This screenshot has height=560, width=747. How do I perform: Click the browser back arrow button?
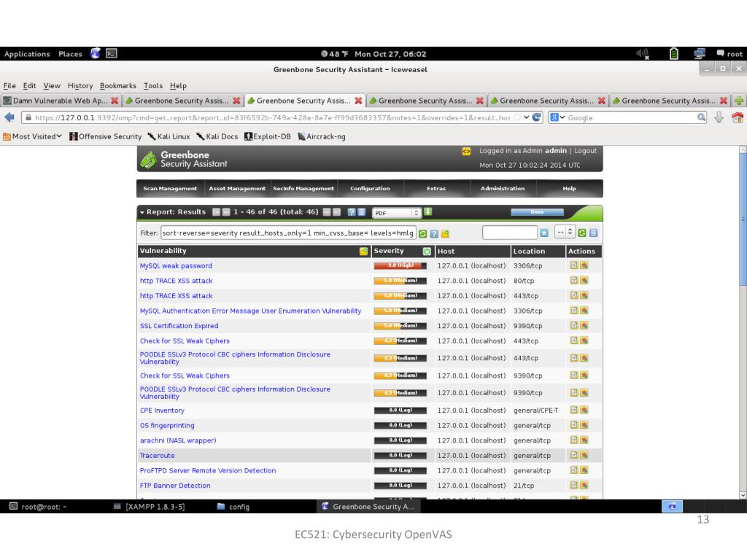tap(9, 117)
